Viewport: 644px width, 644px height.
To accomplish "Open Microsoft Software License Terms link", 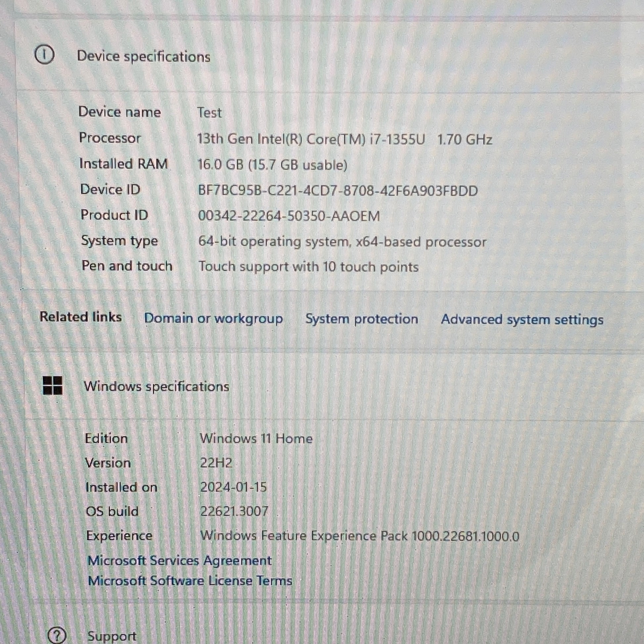I will 190,581.
